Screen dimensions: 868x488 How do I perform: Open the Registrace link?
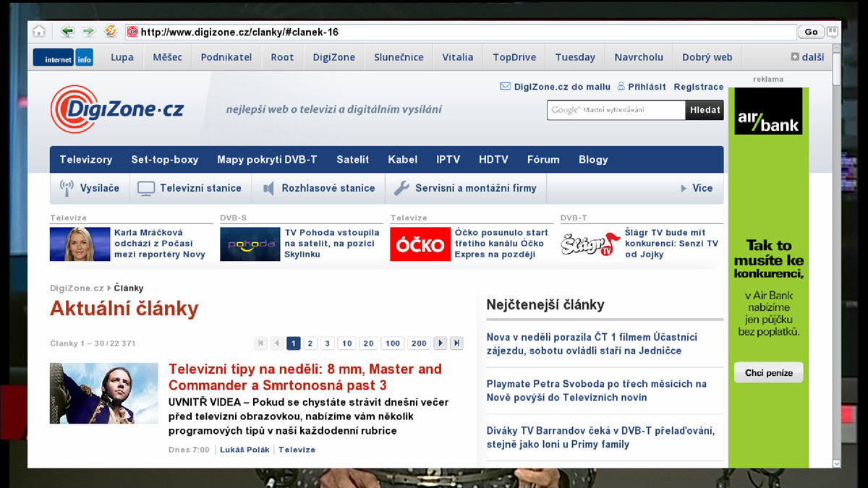point(699,87)
